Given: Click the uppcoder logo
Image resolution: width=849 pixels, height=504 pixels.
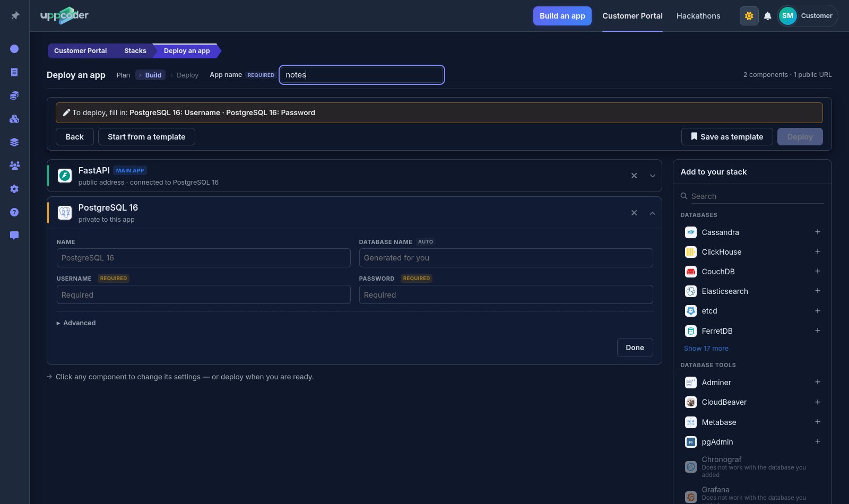Looking at the screenshot, I should 64,15.
